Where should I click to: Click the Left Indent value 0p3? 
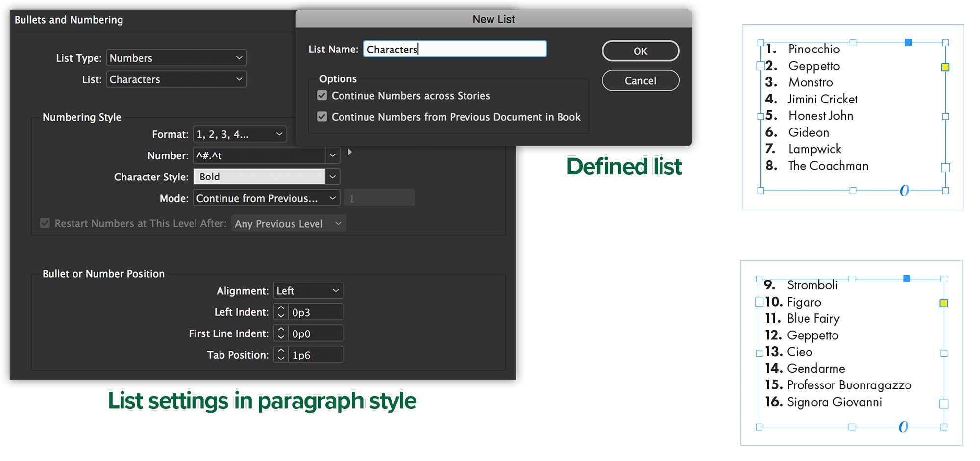pyautogui.click(x=316, y=312)
